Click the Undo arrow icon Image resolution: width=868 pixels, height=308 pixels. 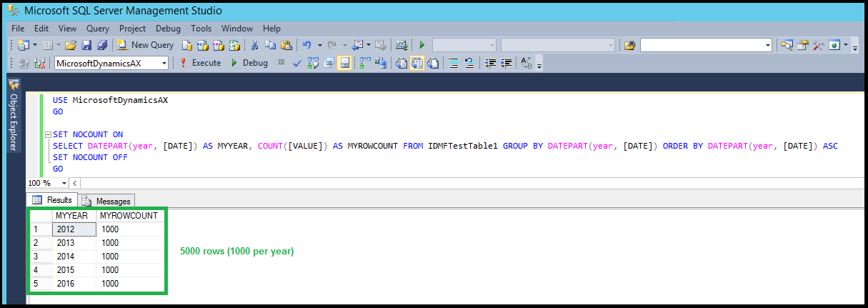tap(307, 45)
